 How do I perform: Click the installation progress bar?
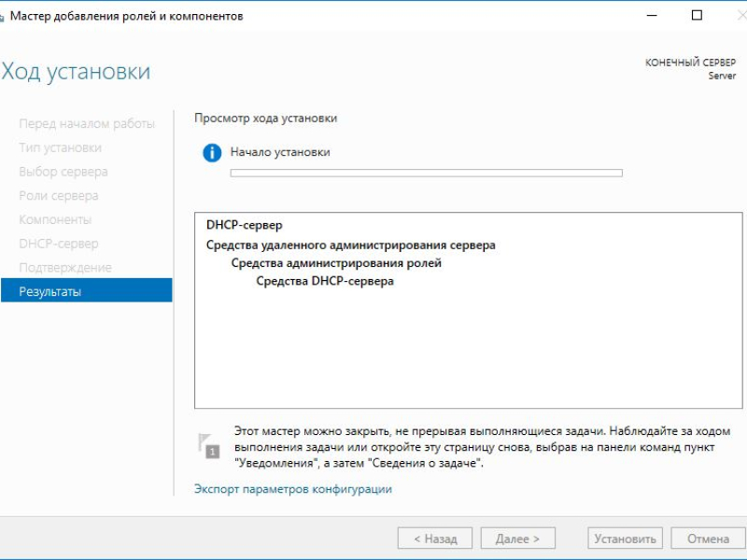[427, 174]
